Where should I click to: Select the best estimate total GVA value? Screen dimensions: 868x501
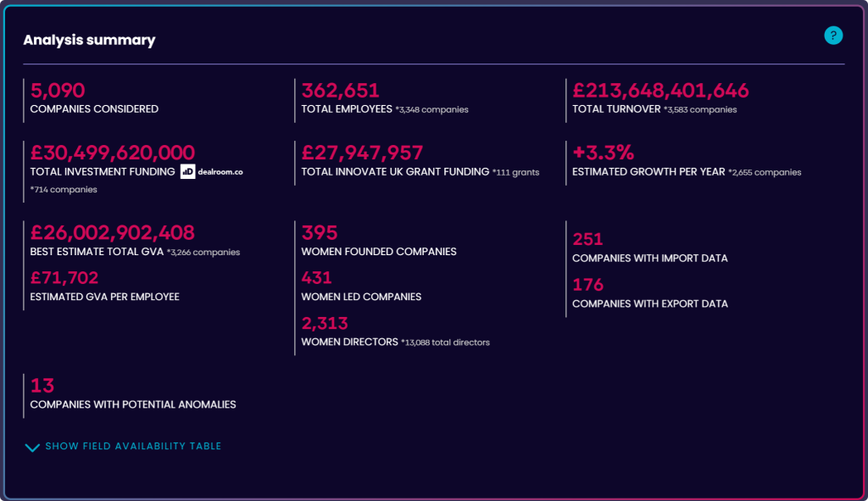pos(113,232)
